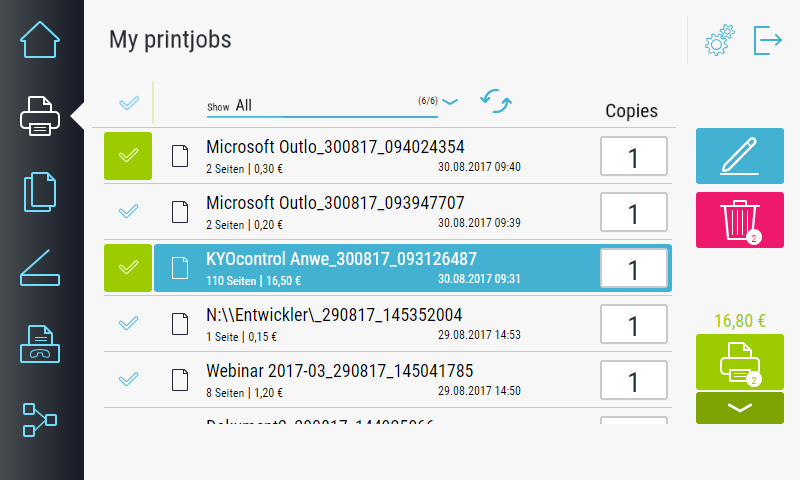Edit selected job with pencil button
The height and width of the screenshot is (480, 800).
739,155
